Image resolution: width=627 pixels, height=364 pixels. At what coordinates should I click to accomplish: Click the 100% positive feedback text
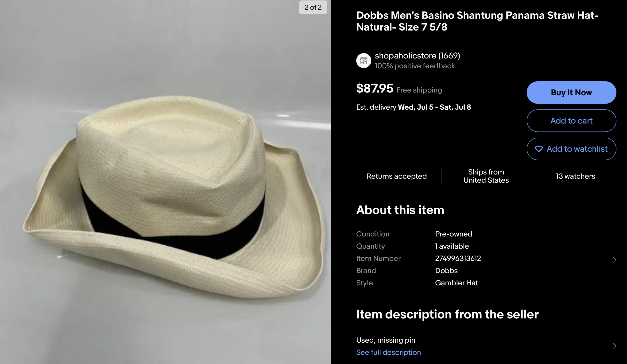415,66
